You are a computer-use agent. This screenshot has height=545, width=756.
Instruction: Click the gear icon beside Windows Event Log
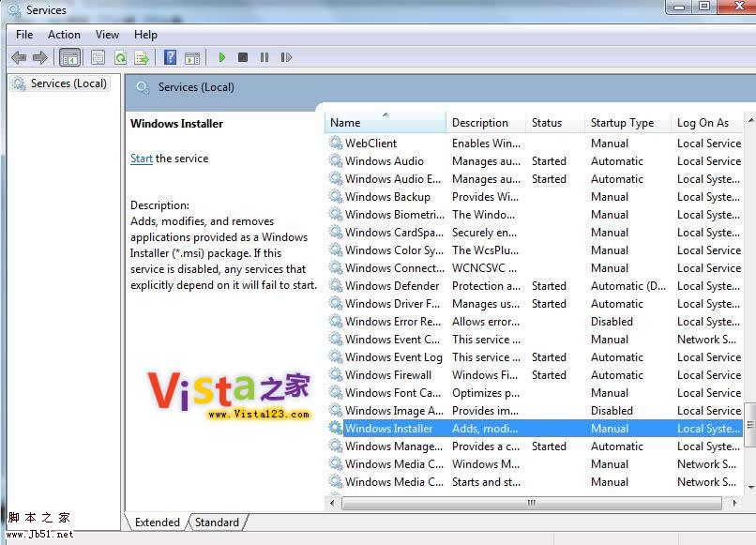[336, 356]
